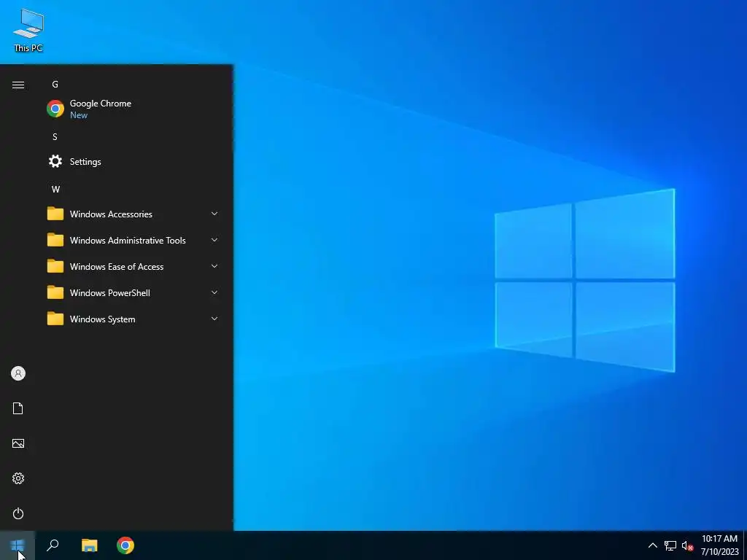
Task: Expand Windows System chevron
Action: coord(214,319)
